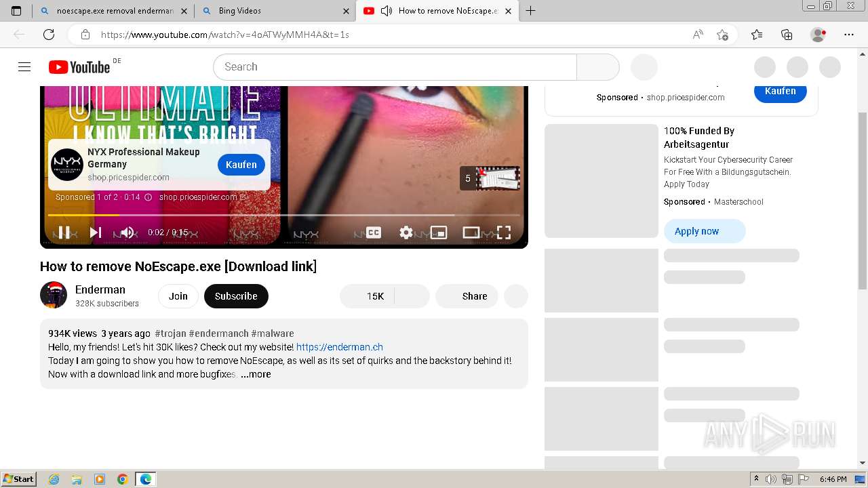
Task: Open a new browser tab
Action: point(530,11)
